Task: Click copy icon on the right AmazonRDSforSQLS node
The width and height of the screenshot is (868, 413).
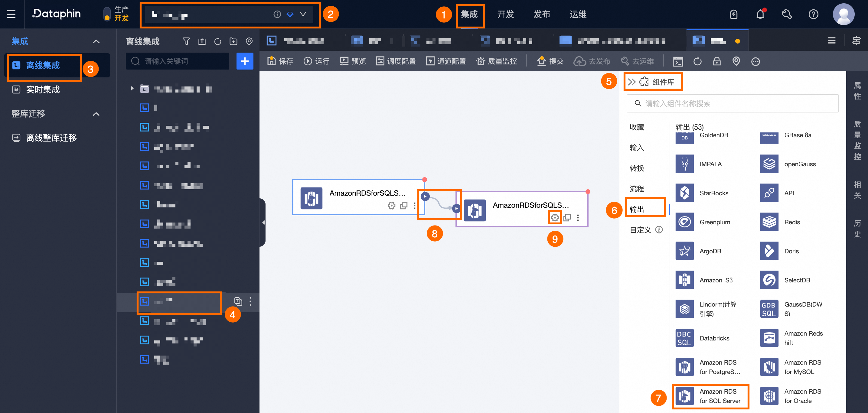Action: (567, 218)
